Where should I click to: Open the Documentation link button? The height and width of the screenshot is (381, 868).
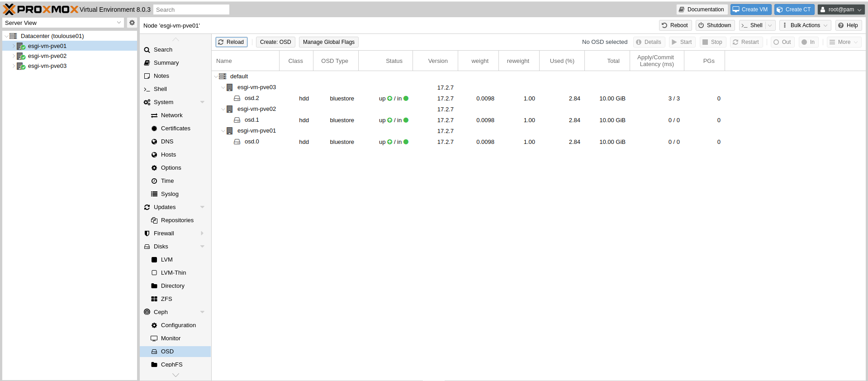coord(702,10)
